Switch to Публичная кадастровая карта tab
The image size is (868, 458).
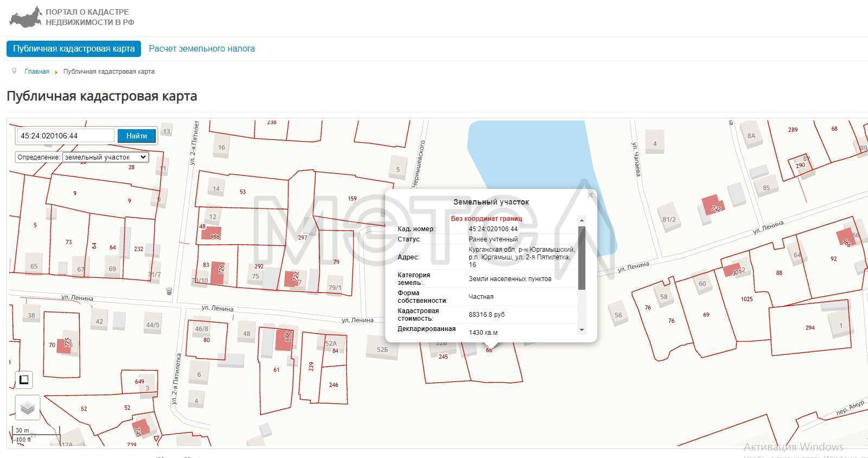click(x=74, y=49)
